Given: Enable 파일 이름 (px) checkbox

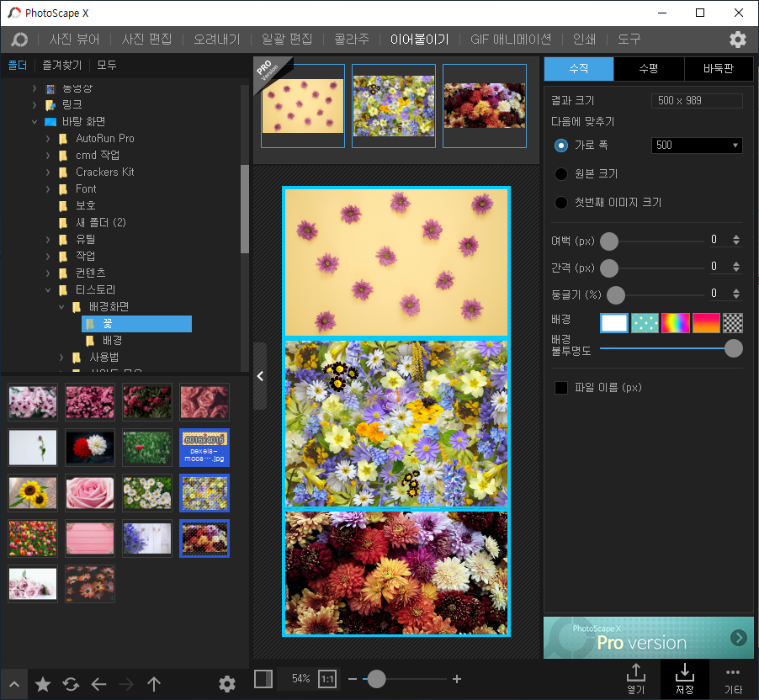Looking at the screenshot, I should click(x=561, y=387).
